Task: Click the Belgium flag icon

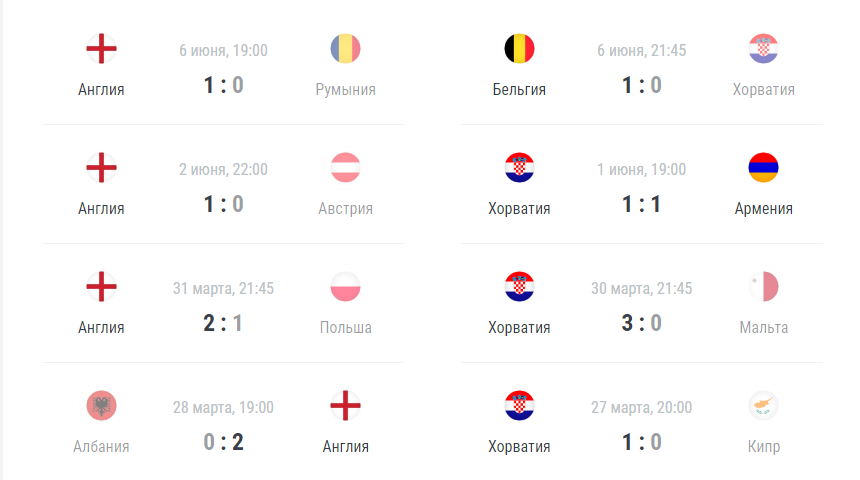Action: [519, 49]
